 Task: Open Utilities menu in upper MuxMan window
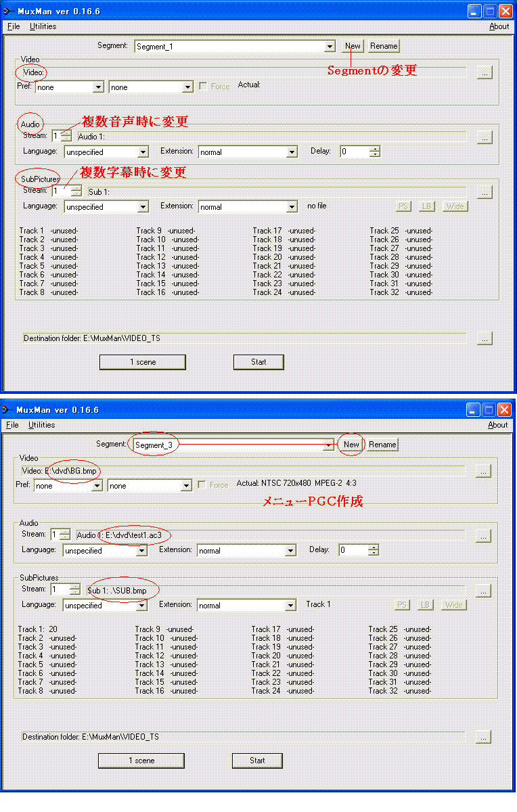pyautogui.click(x=43, y=26)
